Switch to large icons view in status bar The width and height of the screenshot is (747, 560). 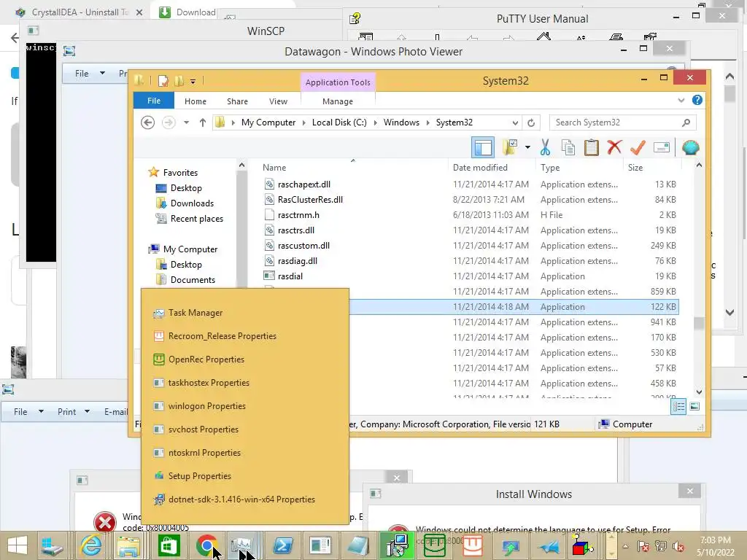694,406
